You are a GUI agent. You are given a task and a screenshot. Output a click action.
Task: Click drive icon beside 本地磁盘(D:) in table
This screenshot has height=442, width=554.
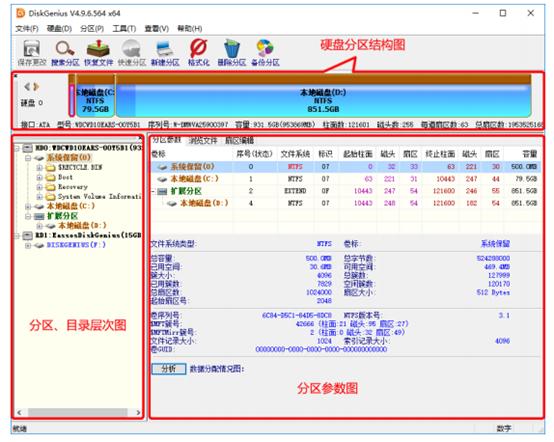172,203
